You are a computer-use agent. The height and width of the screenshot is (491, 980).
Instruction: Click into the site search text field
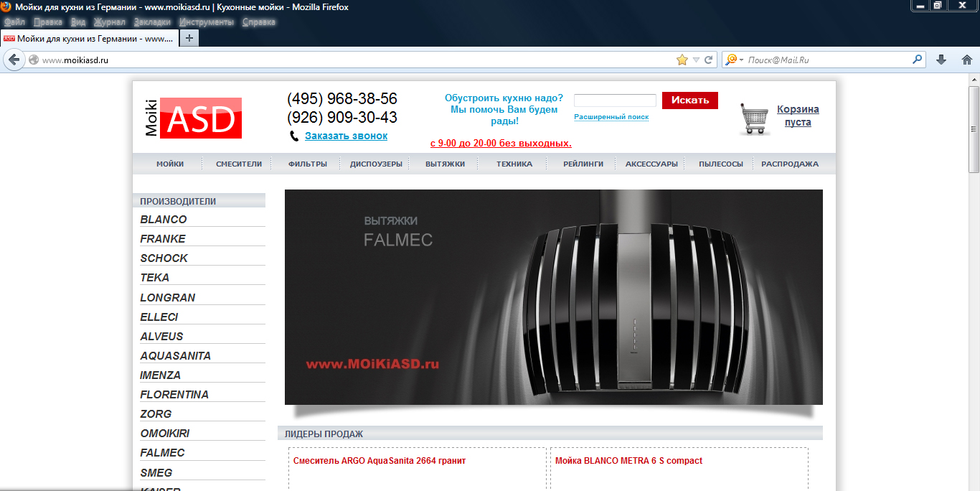click(x=615, y=100)
